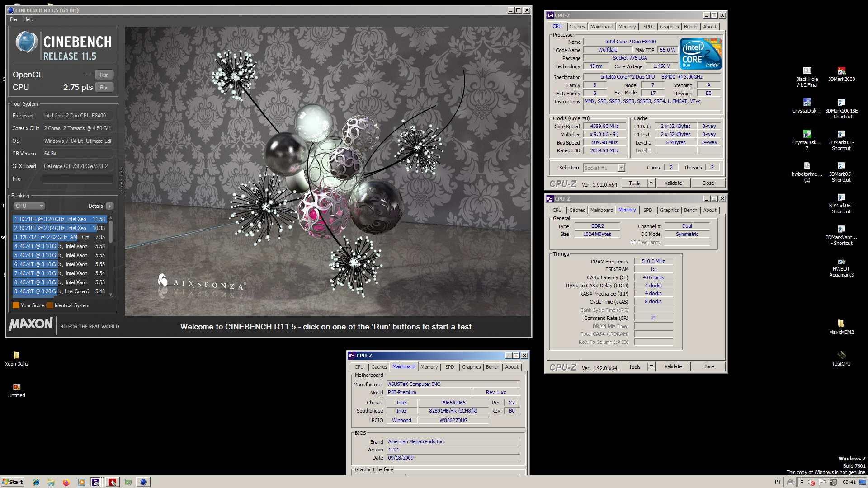Image resolution: width=868 pixels, height=488 pixels.
Task: Run the CPU benchmark
Action: click(104, 88)
